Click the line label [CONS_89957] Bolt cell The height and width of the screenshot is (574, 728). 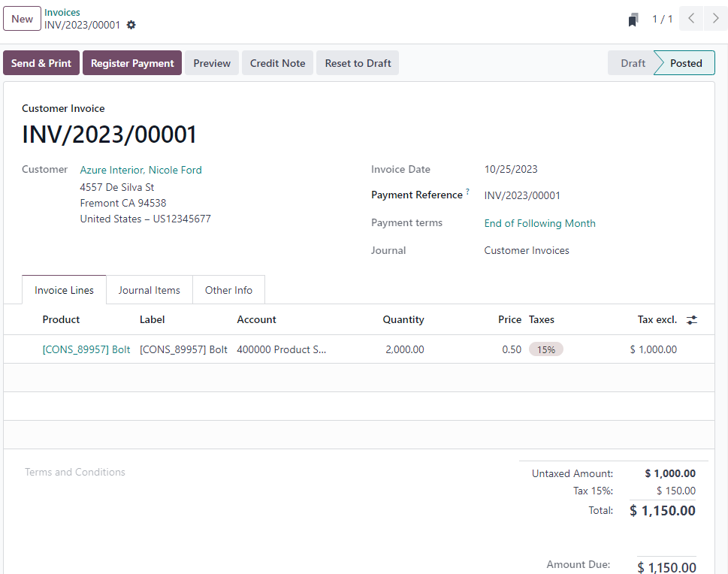coord(183,349)
